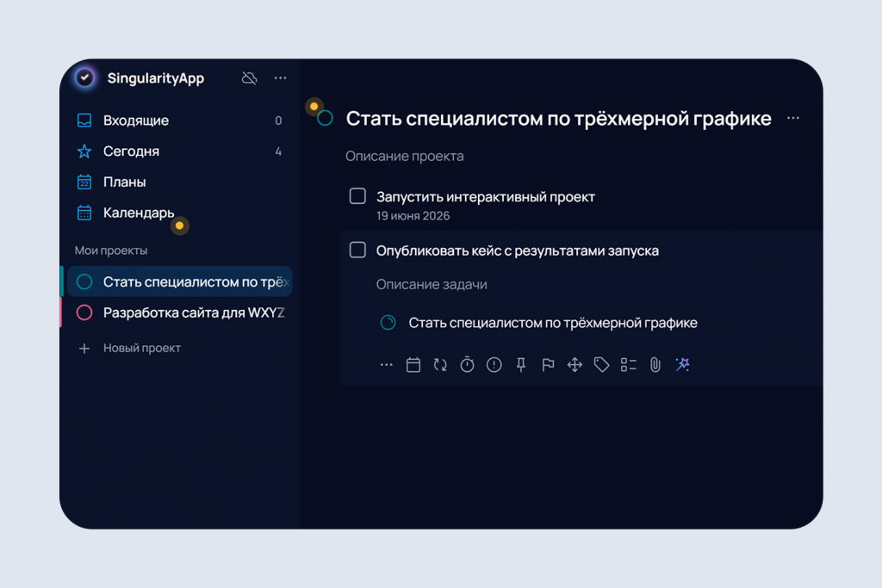The image size is (882, 588).
Task: Click the flag icon in task toolbar
Action: click(x=548, y=365)
